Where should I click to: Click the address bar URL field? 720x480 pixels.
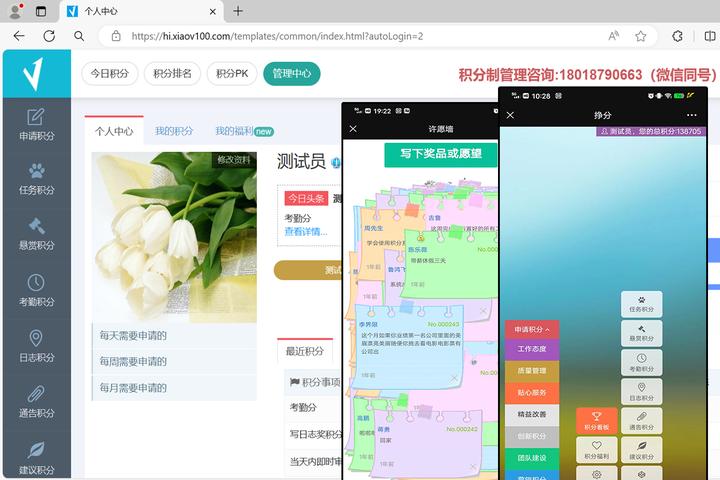click(277, 36)
